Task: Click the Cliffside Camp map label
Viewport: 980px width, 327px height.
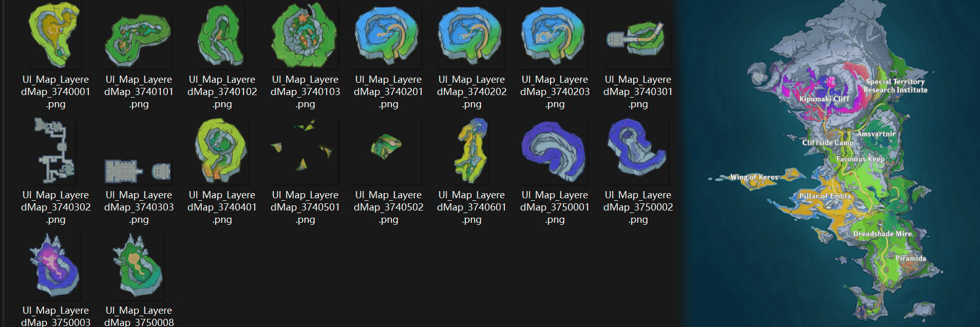Action: 827,143
